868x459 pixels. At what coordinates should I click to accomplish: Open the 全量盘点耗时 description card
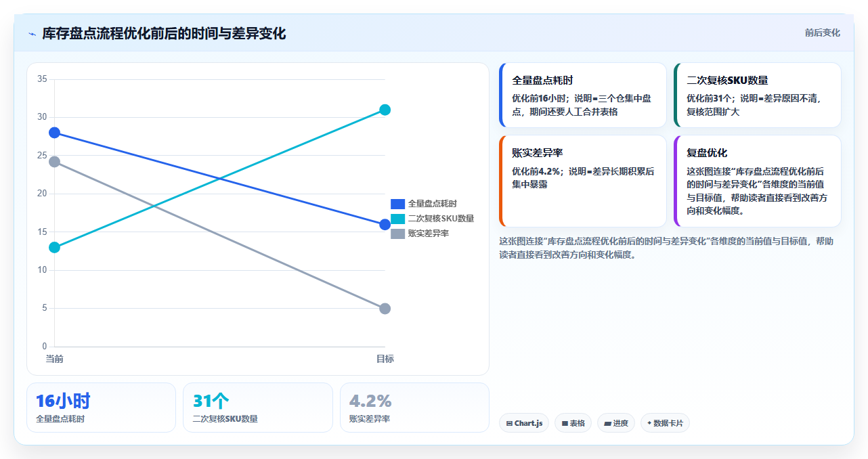583,95
